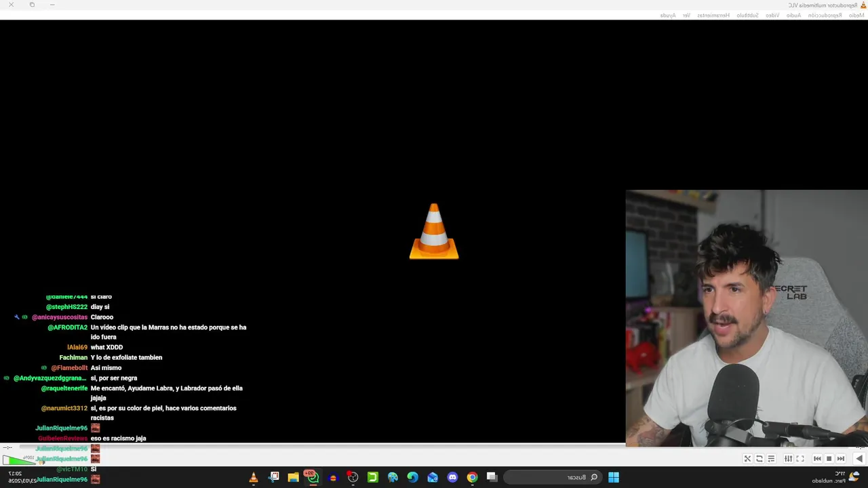Open Google Chrome from taskbar

tap(472, 477)
